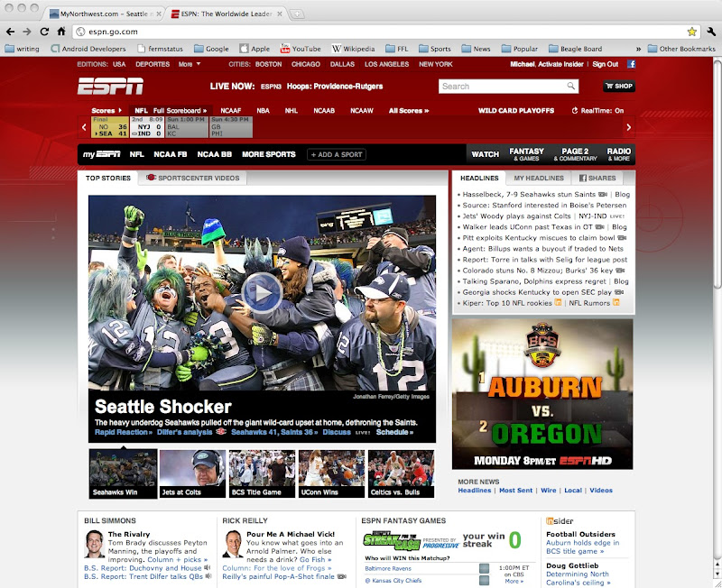The height and width of the screenshot is (588, 722).
Task: Select the Jets at Colts thumbnail
Action: (192, 473)
